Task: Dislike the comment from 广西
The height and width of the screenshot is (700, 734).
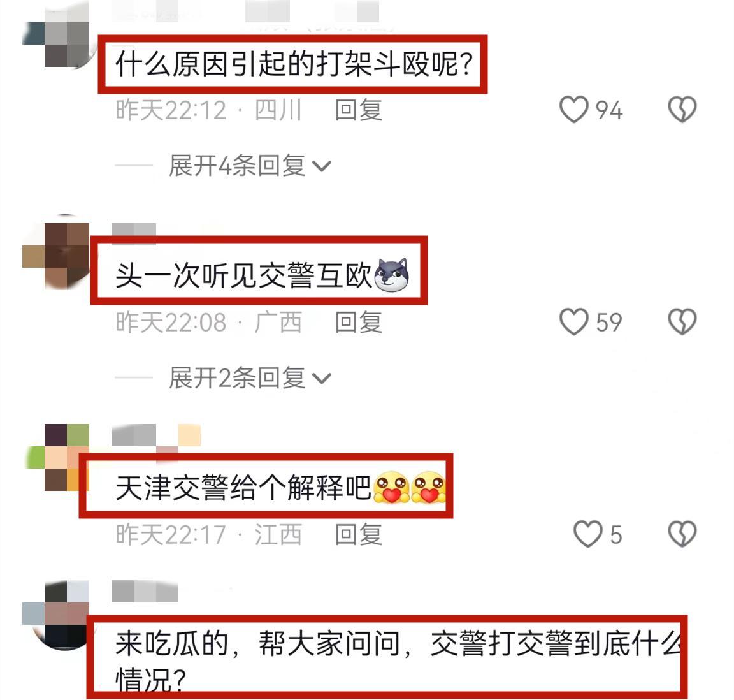Action: tap(682, 322)
